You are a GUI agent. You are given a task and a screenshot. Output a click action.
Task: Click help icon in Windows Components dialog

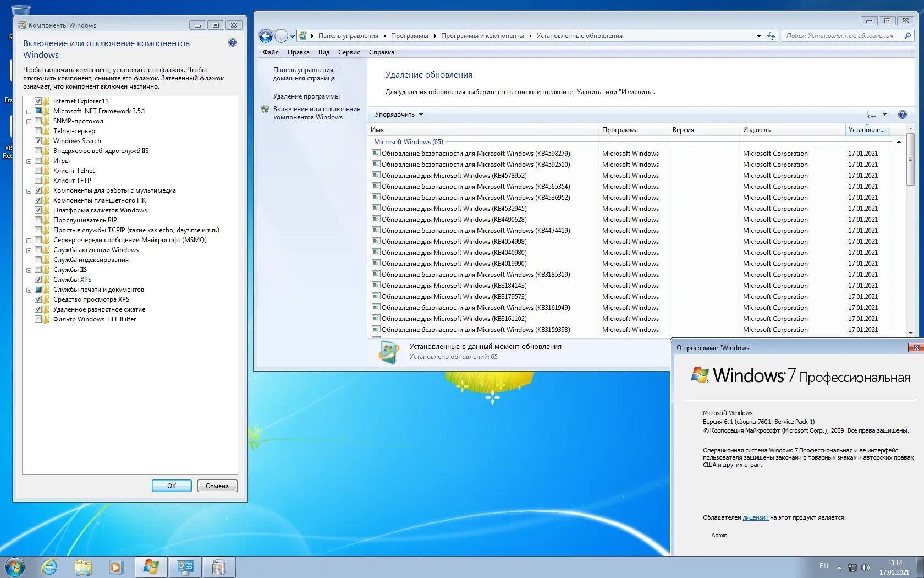click(233, 42)
